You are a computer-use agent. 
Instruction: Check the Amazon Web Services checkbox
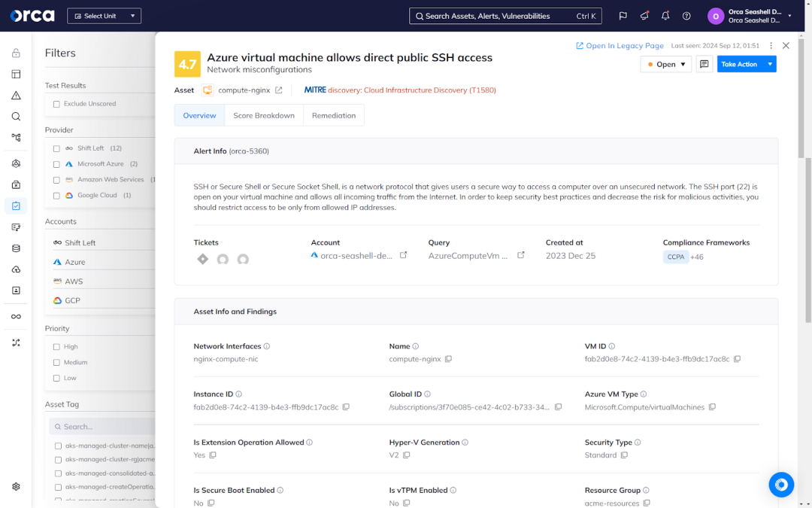(x=56, y=180)
